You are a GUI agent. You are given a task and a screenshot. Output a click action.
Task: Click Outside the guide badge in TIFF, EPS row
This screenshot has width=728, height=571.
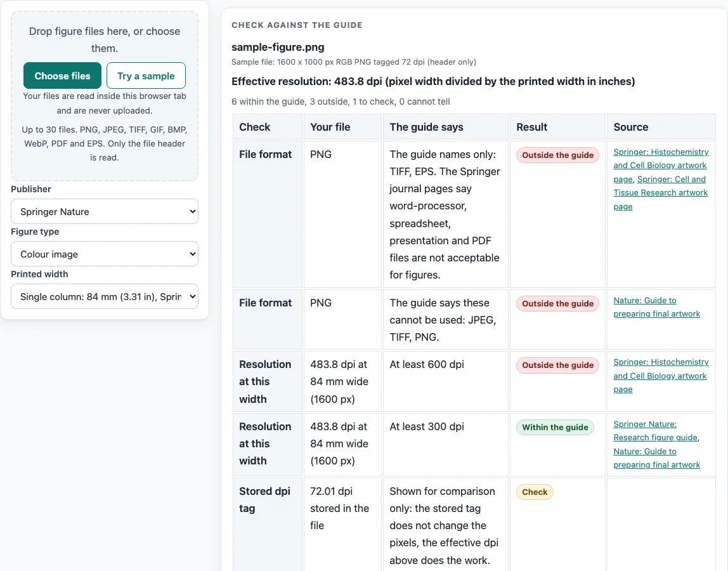coord(557,155)
